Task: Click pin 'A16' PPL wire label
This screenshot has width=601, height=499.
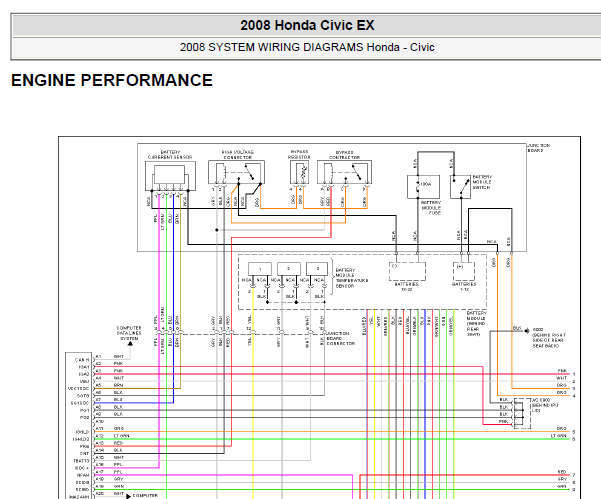Action: (118, 465)
